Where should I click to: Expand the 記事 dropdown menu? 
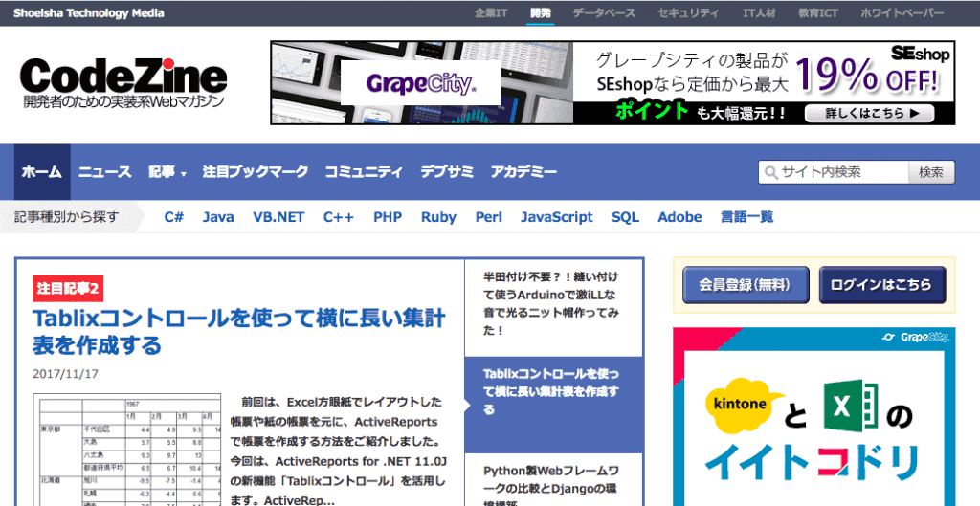pyautogui.click(x=167, y=172)
